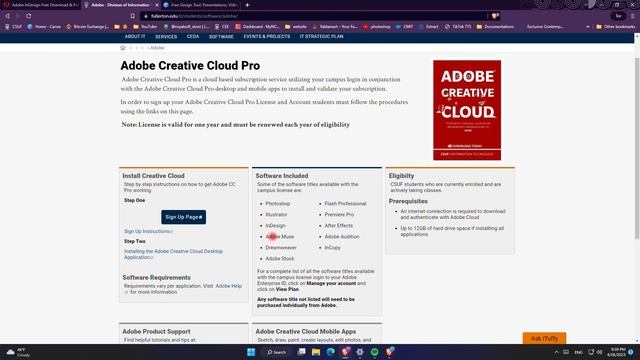The height and width of the screenshot is (360, 640).
Task: Click 'Adobe Stock' in Software Included list
Action: pyautogui.click(x=280, y=259)
